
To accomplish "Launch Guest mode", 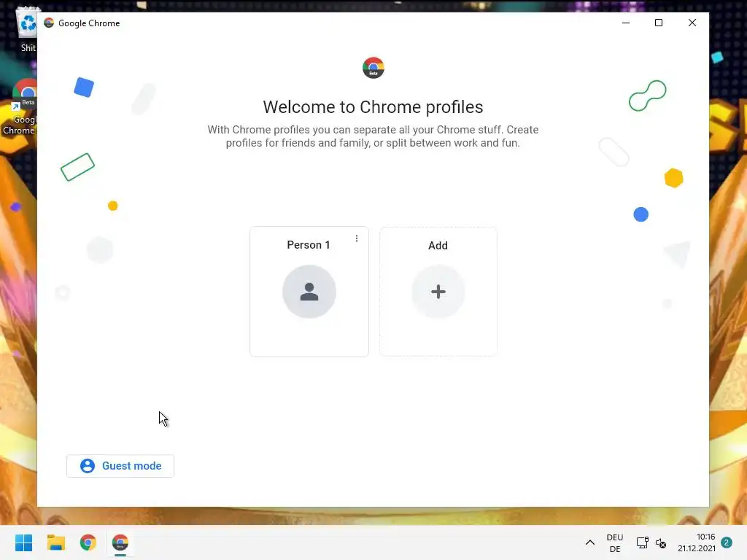I will (x=120, y=466).
